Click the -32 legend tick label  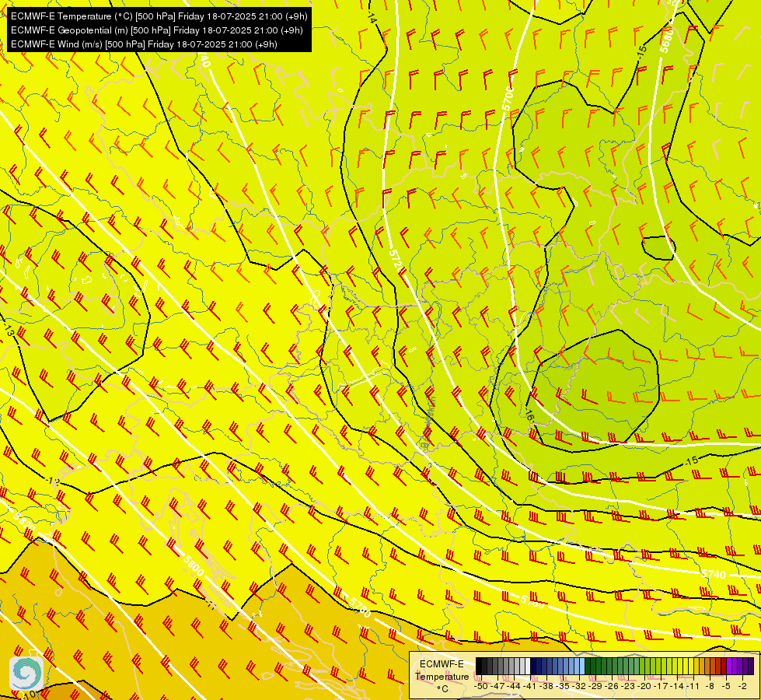pyautogui.click(x=579, y=687)
